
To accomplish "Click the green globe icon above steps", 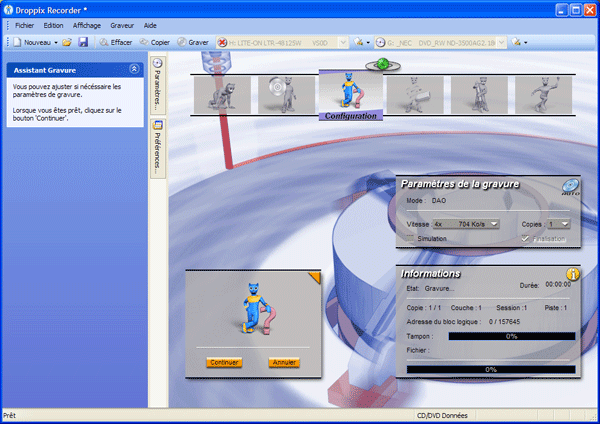I will (383, 64).
